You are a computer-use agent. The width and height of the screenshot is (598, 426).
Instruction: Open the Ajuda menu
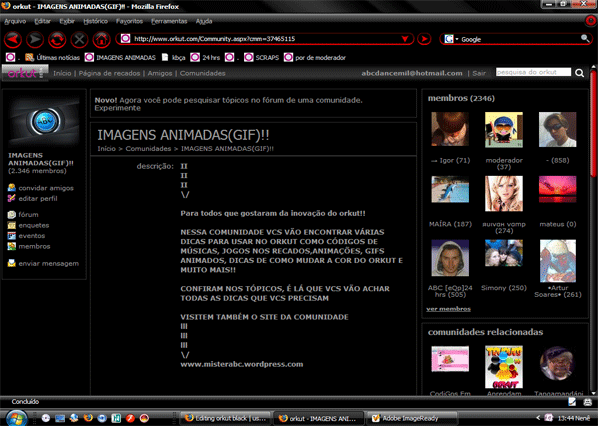[x=204, y=21]
